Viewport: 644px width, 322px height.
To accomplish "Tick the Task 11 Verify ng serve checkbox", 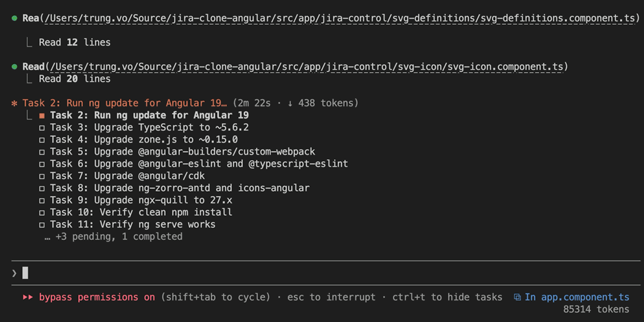I will coord(42,225).
